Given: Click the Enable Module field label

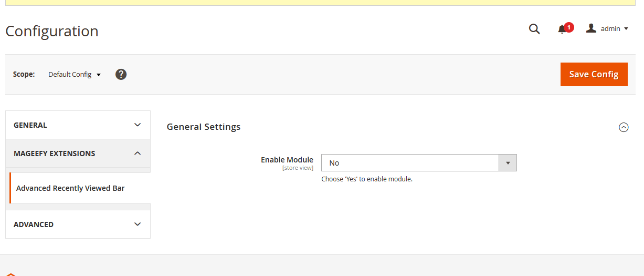Looking at the screenshot, I should pos(287,160).
